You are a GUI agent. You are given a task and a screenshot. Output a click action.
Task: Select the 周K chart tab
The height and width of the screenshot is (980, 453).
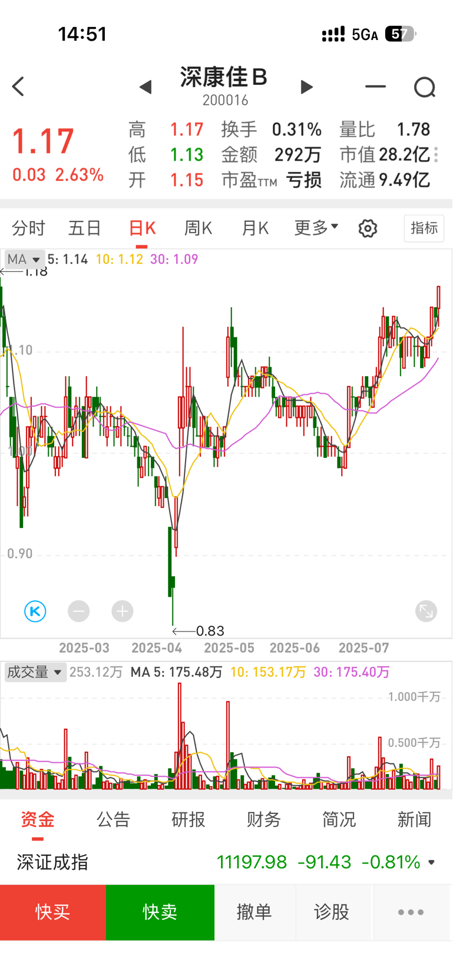(198, 228)
